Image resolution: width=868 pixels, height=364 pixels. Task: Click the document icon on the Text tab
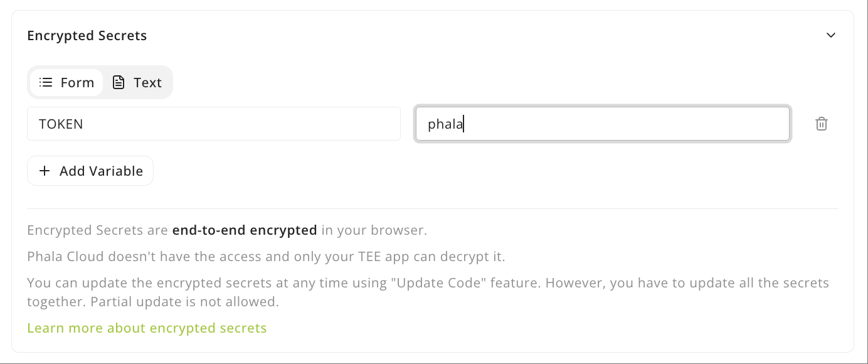pos(118,82)
